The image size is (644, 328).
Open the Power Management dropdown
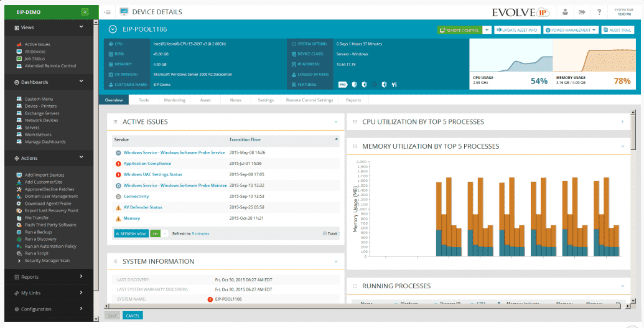(x=571, y=30)
